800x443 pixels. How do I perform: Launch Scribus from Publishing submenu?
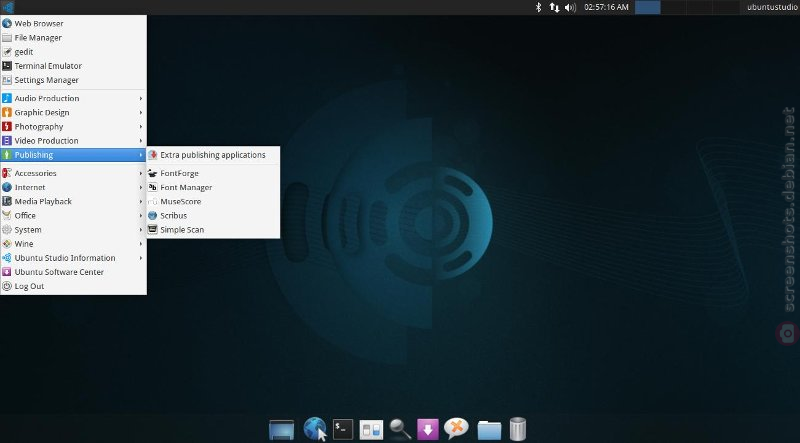click(213, 215)
